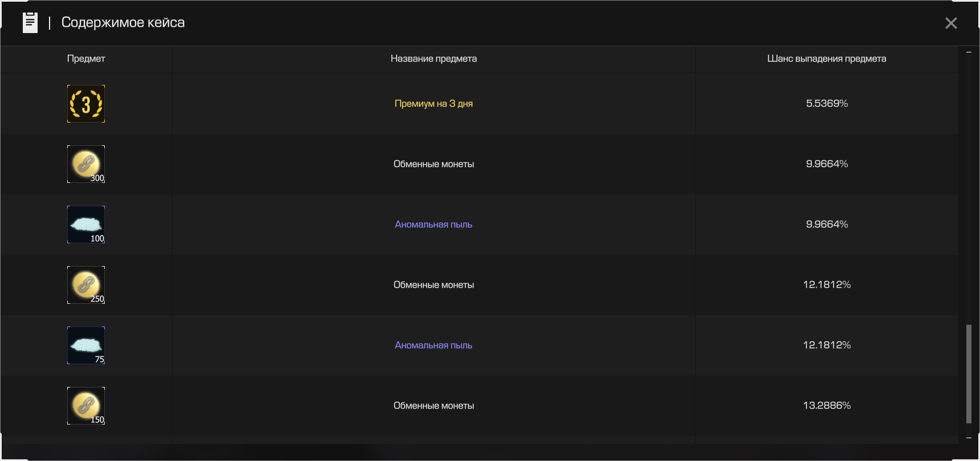Select the 'Премиум на 3 дня' item name
Viewport: 980px width, 461px height.
coord(434,104)
